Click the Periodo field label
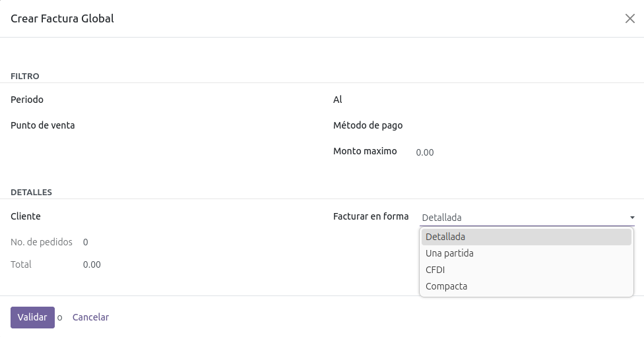The height and width of the screenshot is (337, 644). point(27,100)
